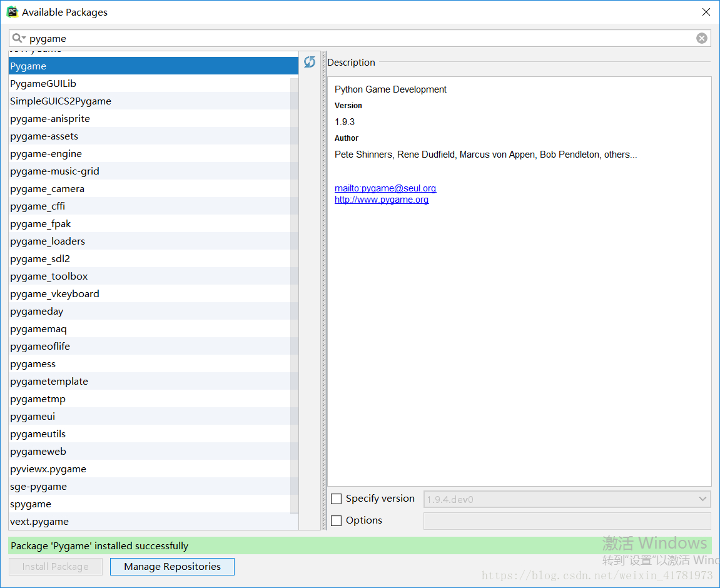Clear the search field with the X icon
Image resolution: width=720 pixels, height=588 pixels.
pyautogui.click(x=701, y=38)
